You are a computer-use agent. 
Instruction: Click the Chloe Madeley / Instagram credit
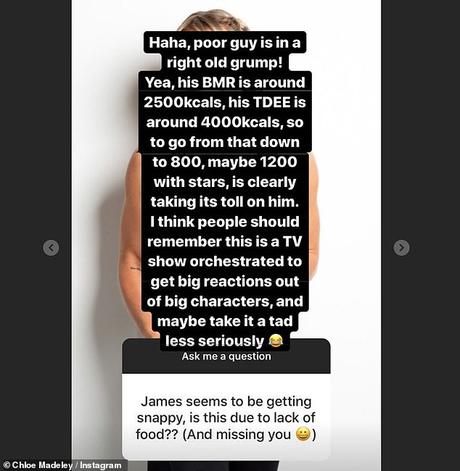pyautogui.click(x=63, y=465)
